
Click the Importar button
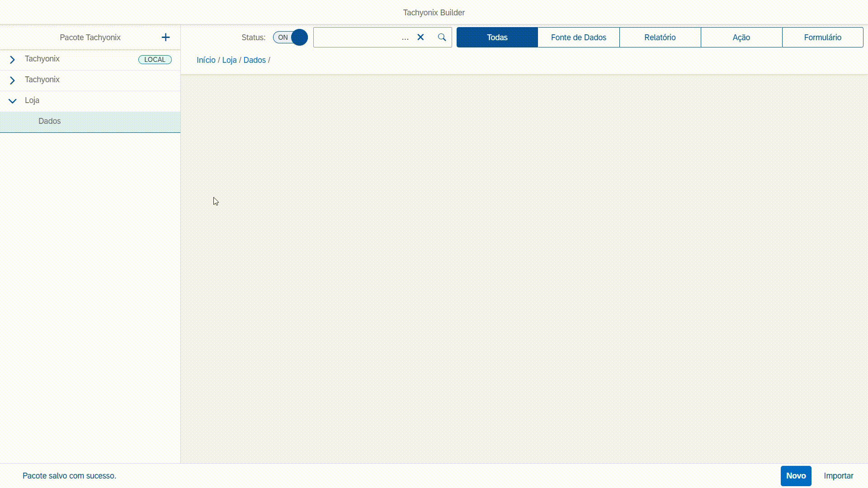[x=838, y=476]
